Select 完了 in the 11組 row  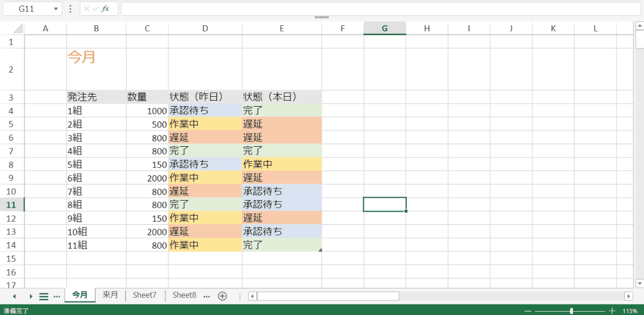[282, 245]
